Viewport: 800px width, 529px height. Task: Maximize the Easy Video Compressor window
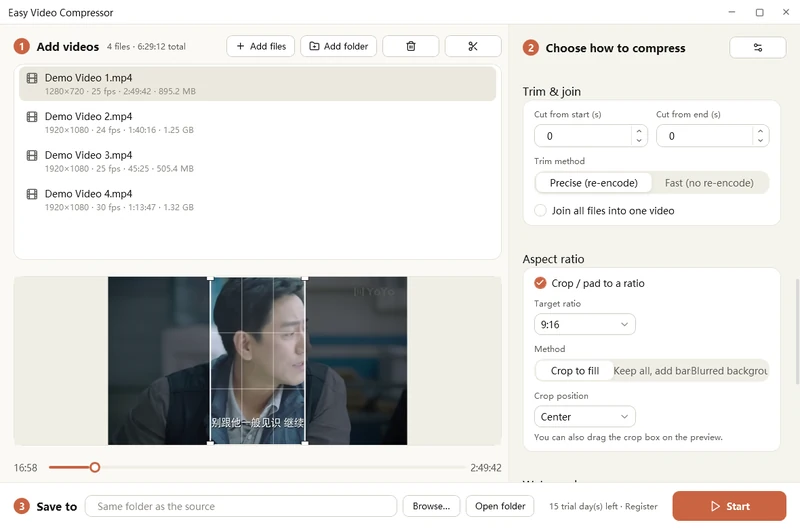[x=759, y=12]
